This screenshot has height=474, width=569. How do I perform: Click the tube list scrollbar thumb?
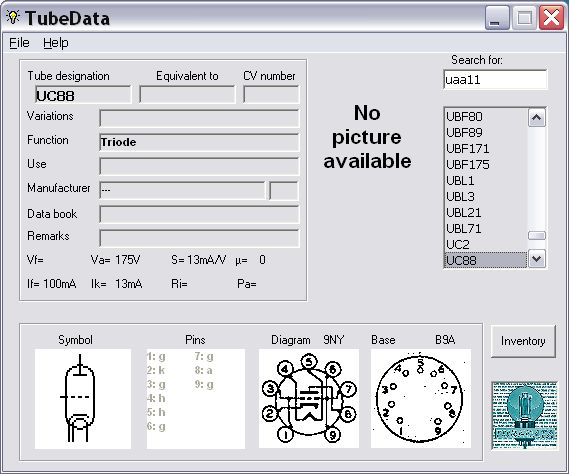537,236
